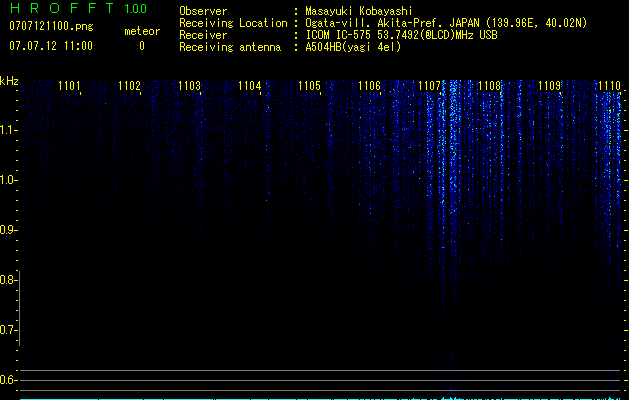Click the 1104 time marker
The image size is (629, 400).
tap(250, 85)
